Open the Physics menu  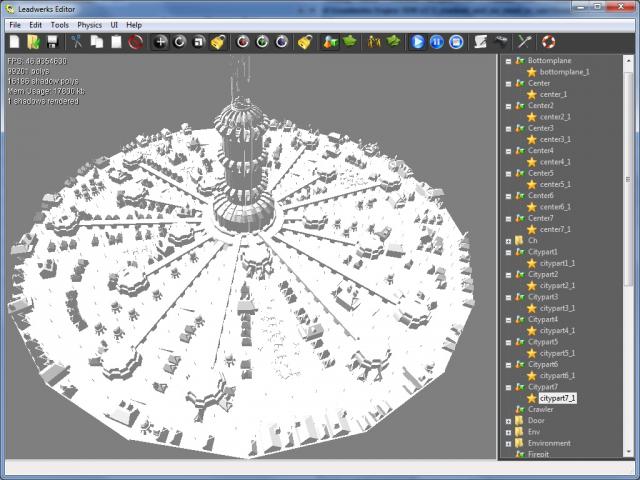[89, 24]
